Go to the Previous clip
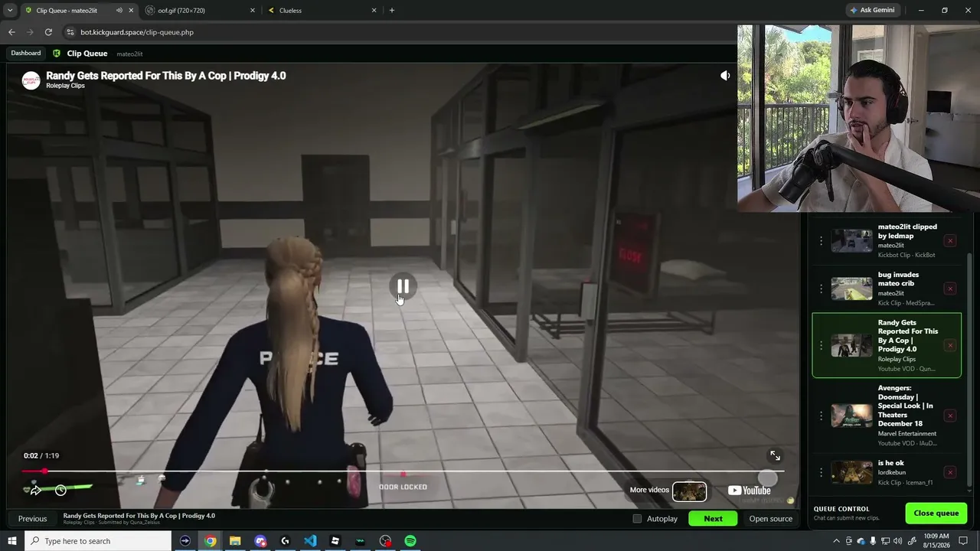The height and width of the screenshot is (551, 980). tap(32, 519)
